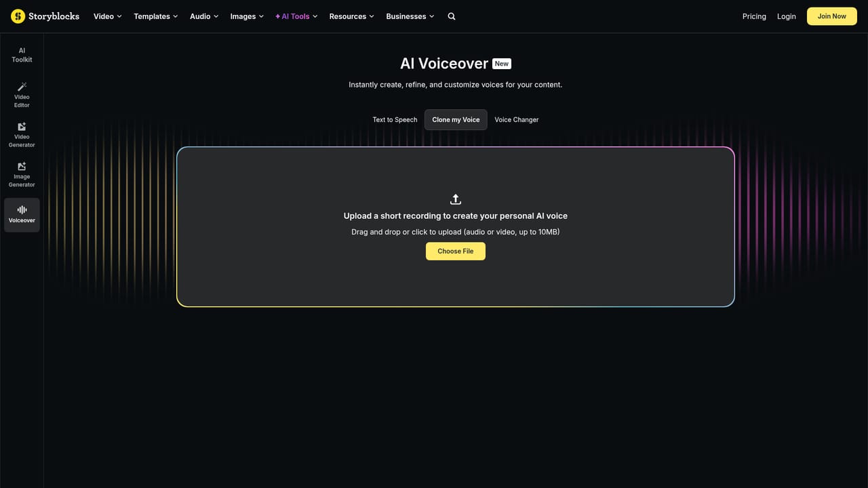
Task: Click the Join Now button
Action: 832,16
